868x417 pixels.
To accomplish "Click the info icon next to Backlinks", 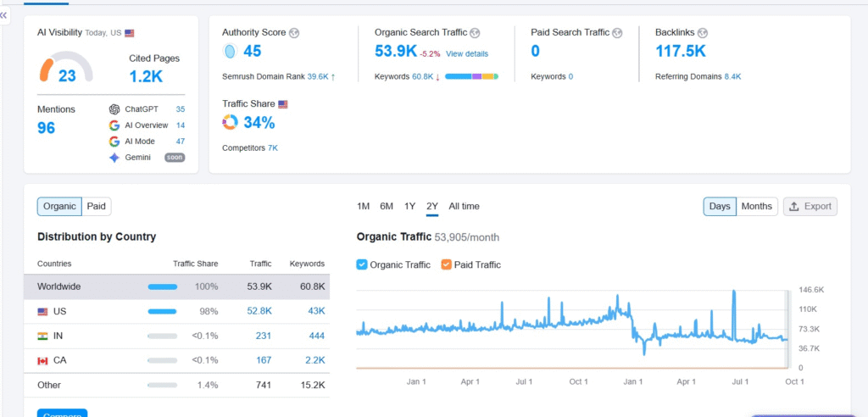I will [x=702, y=33].
